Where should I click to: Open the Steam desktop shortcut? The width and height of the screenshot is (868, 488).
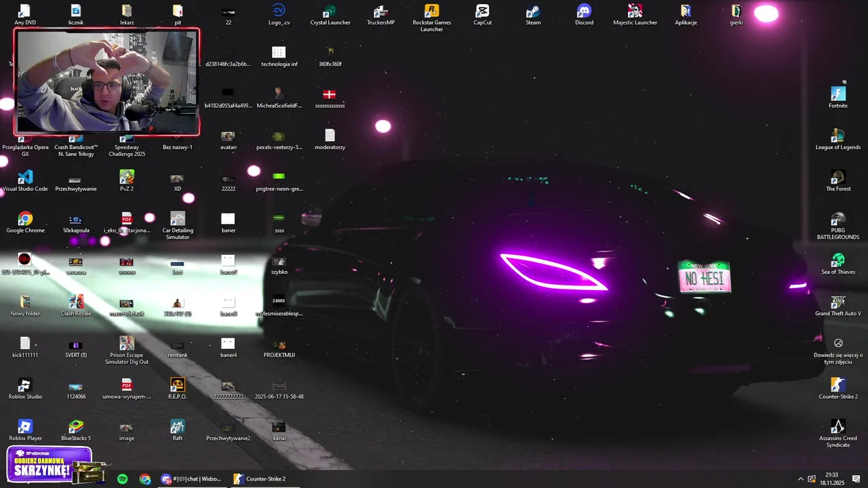pyautogui.click(x=533, y=15)
